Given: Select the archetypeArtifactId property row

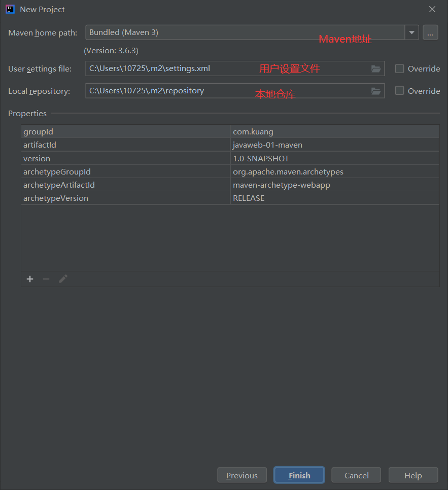Looking at the screenshot, I should coord(230,185).
